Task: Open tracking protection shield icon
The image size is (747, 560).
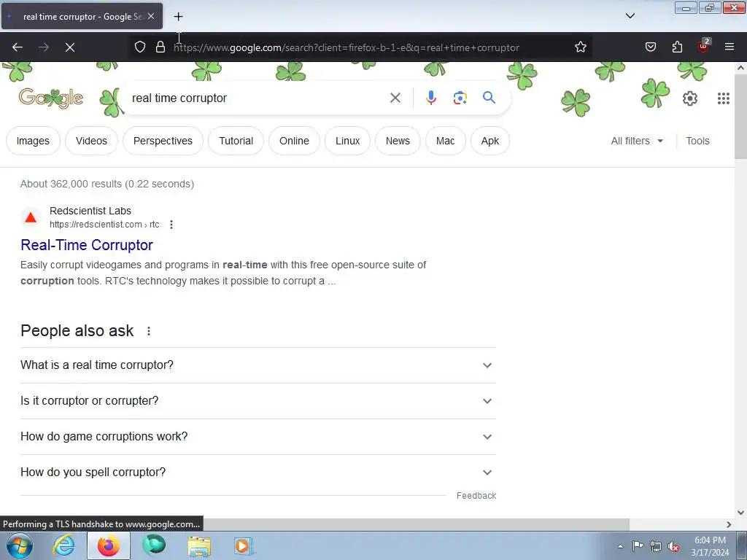Action: tap(139, 47)
